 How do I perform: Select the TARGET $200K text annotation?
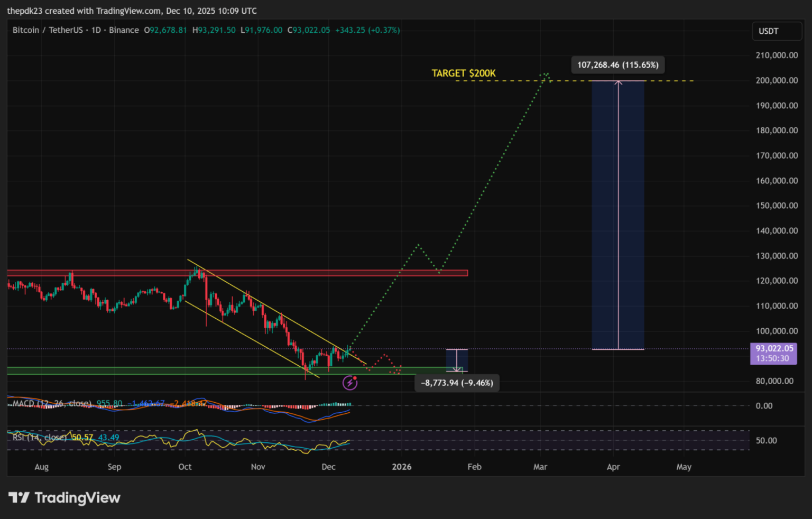pos(464,73)
